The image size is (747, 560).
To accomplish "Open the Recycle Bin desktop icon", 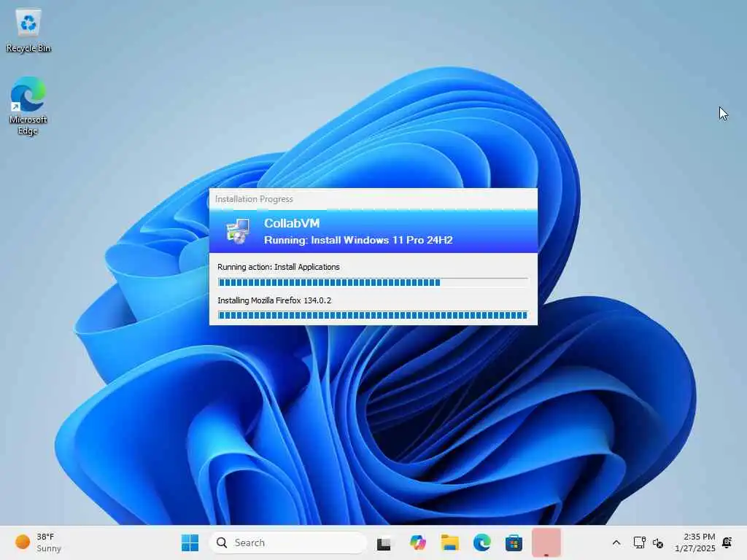I will pyautogui.click(x=28, y=31).
